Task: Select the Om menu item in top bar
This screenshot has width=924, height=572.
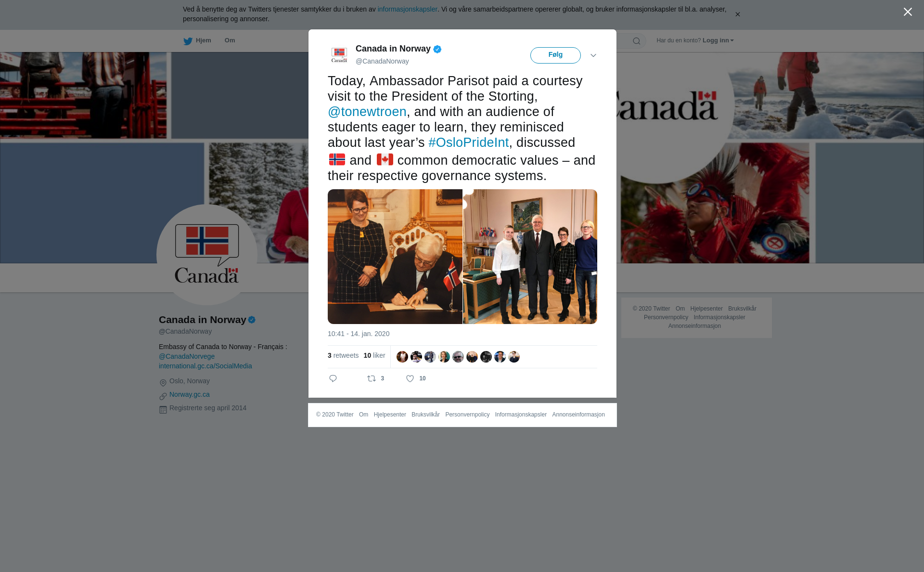Action: (230, 40)
